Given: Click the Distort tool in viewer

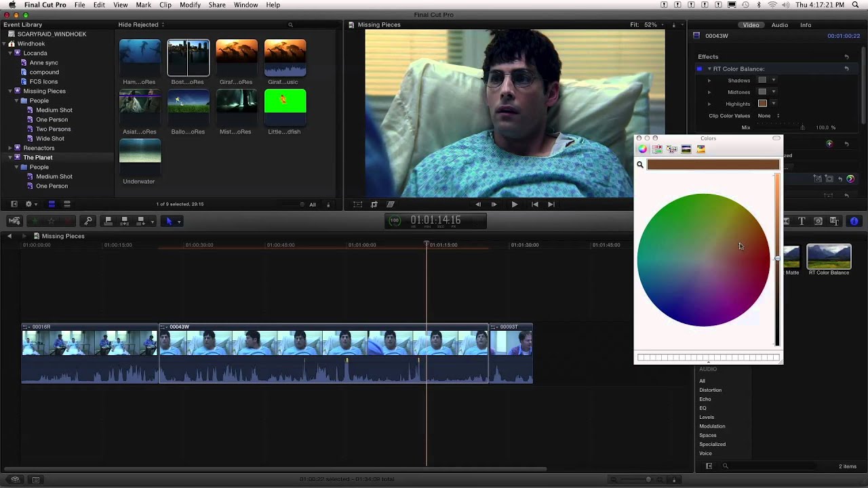Looking at the screenshot, I should point(391,204).
